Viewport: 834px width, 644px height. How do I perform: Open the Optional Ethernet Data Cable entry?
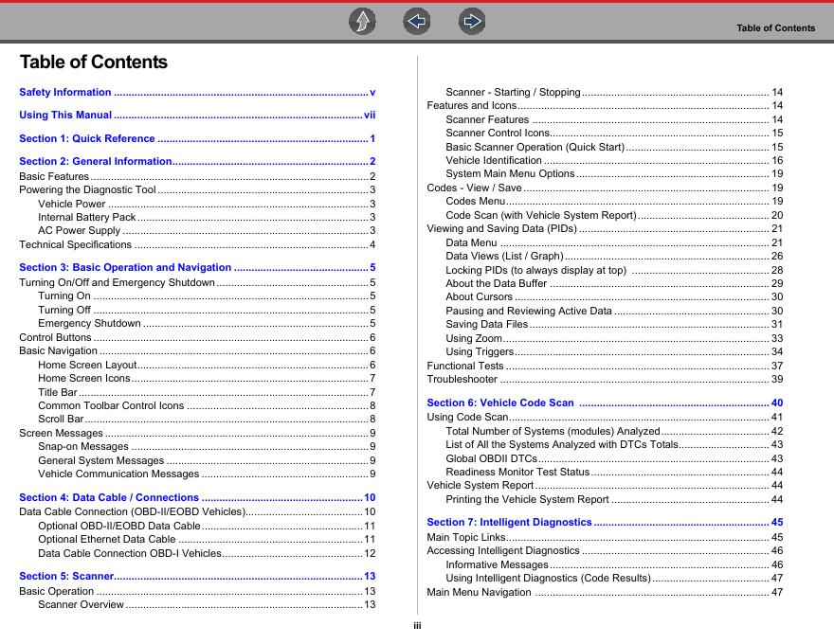coord(107,539)
